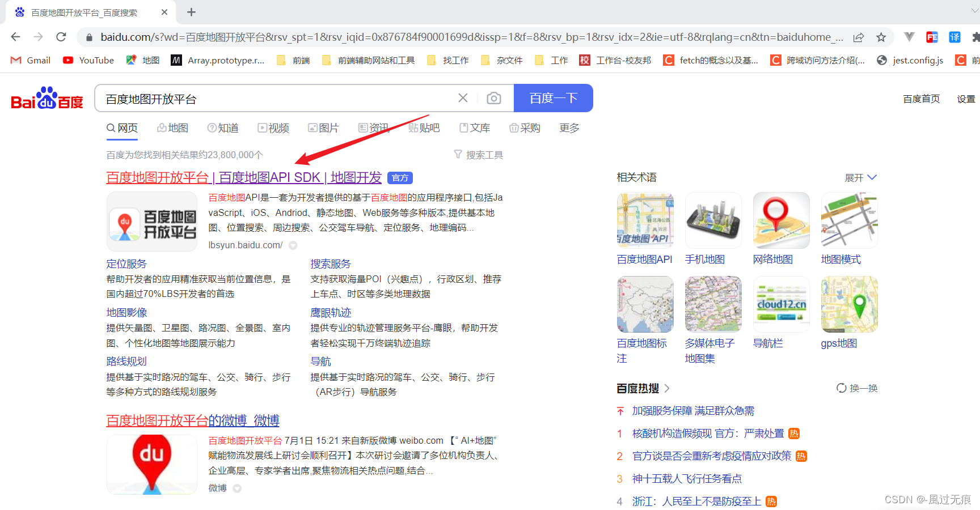Open the Gmail bookmark
980x510 pixels.
pos(31,60)
